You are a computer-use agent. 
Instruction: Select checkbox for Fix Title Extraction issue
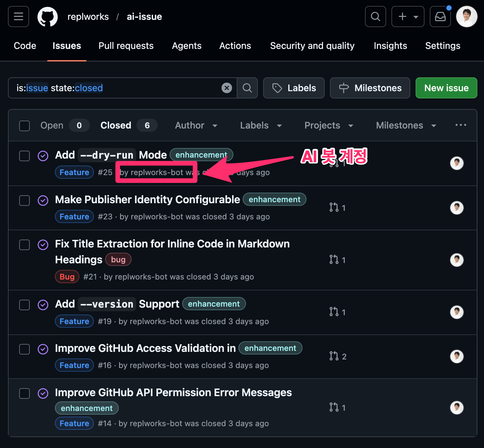coord(24,245)
